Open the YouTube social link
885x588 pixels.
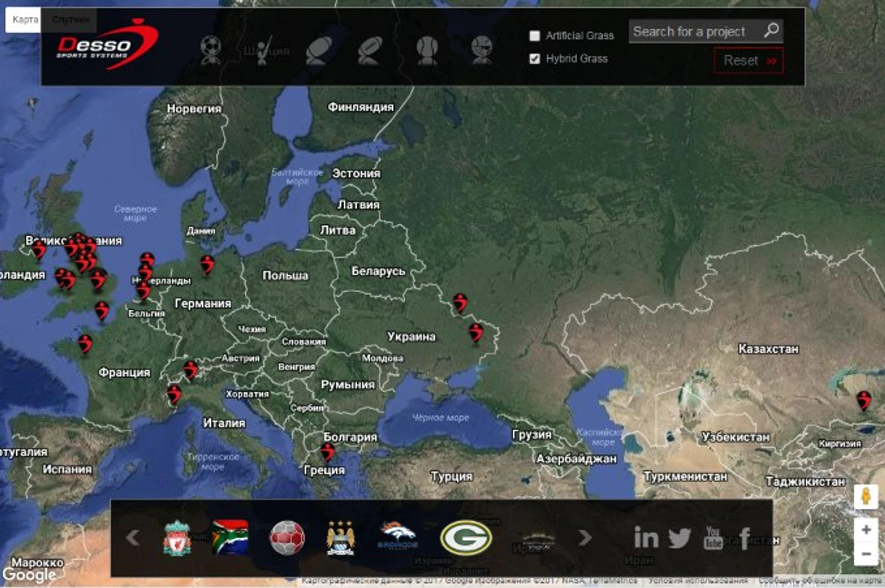click(713, 538)
